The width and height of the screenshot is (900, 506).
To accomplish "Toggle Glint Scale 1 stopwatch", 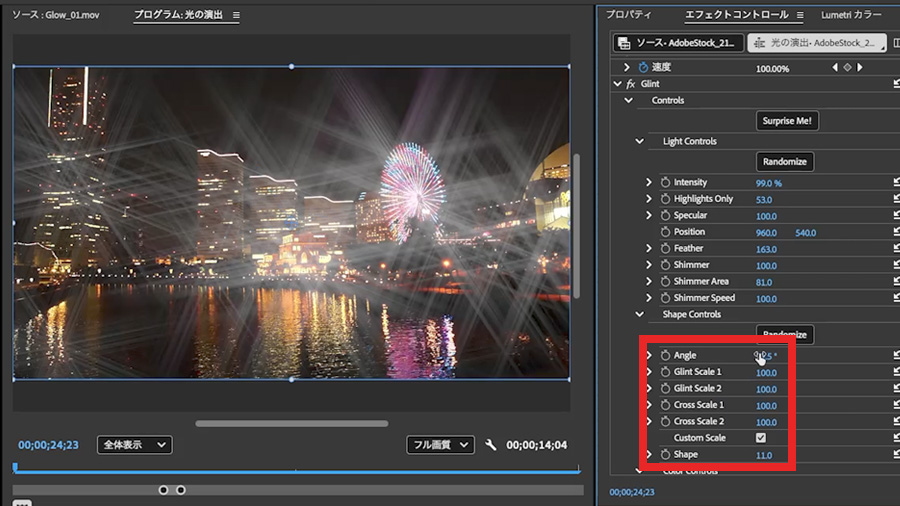I will coord(665,372).
